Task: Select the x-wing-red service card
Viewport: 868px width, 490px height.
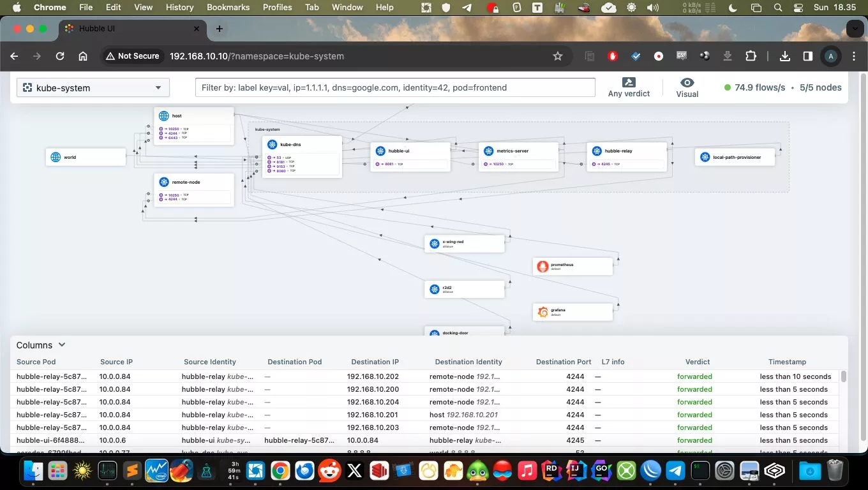Action: (x=465, y=244)
